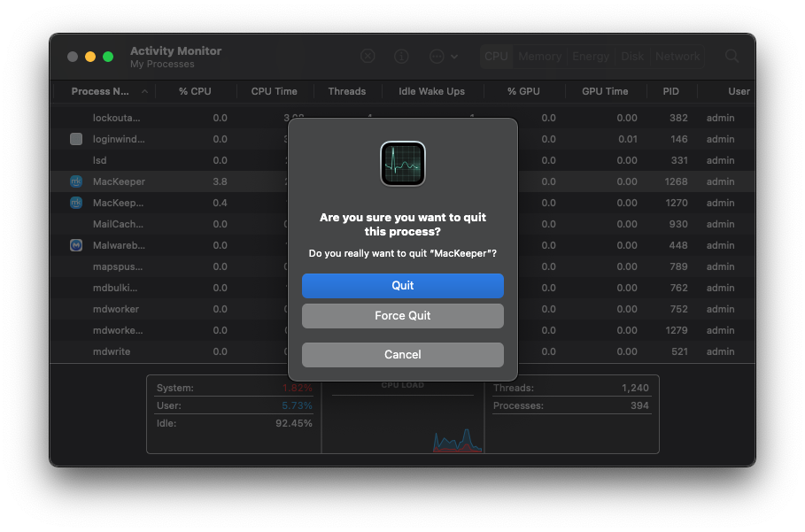
Task: Click the MacKeep... icon in PID 1270 row
Action: 76,203
